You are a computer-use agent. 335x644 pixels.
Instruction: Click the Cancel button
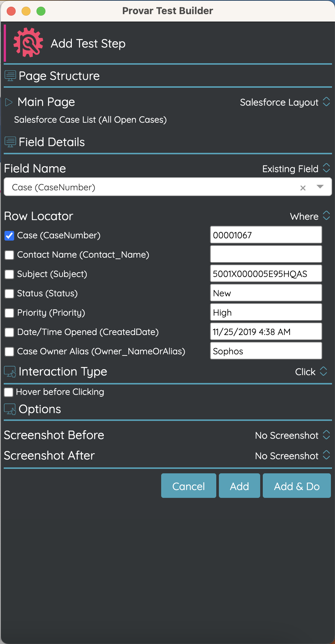click(x=189, y=486)
